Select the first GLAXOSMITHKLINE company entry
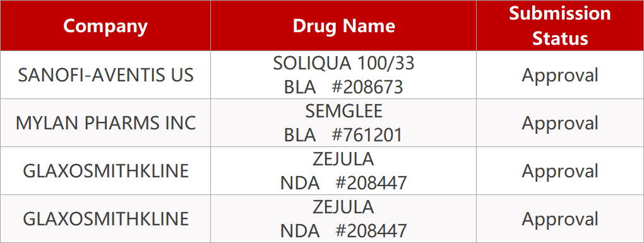Screen dimensions: 644x243 pos(105,171)
